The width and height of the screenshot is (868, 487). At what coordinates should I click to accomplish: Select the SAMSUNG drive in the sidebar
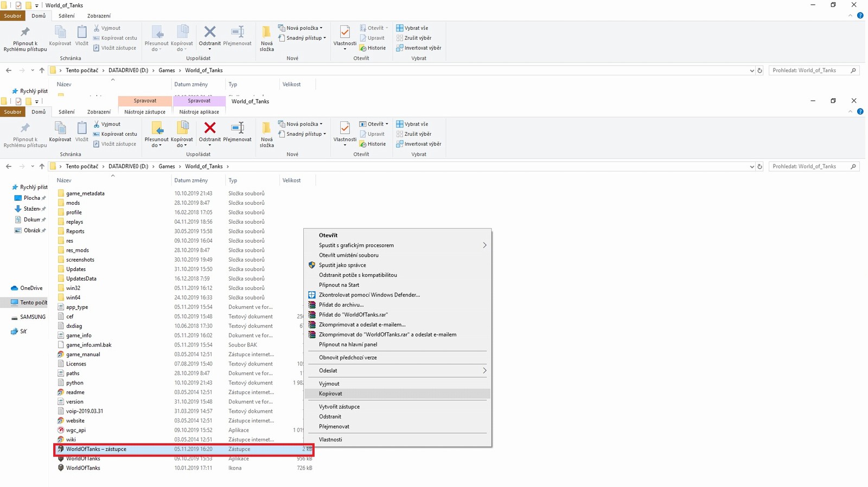click(x=33, y=317)
